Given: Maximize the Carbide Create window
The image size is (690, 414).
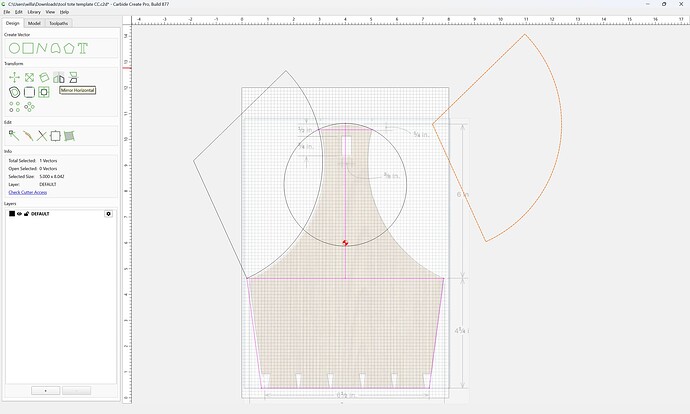Looking at the screenshot, I should point(664,4).
